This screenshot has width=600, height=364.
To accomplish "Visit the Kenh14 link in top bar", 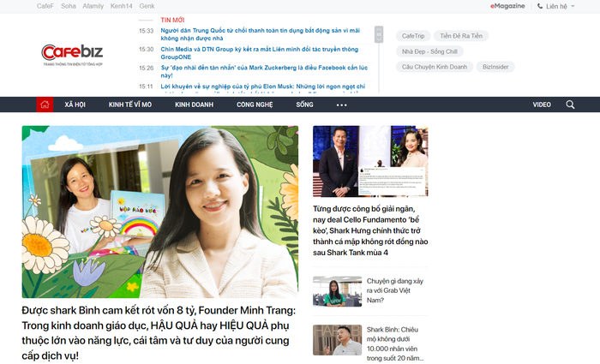I will (x=122, y=6).
